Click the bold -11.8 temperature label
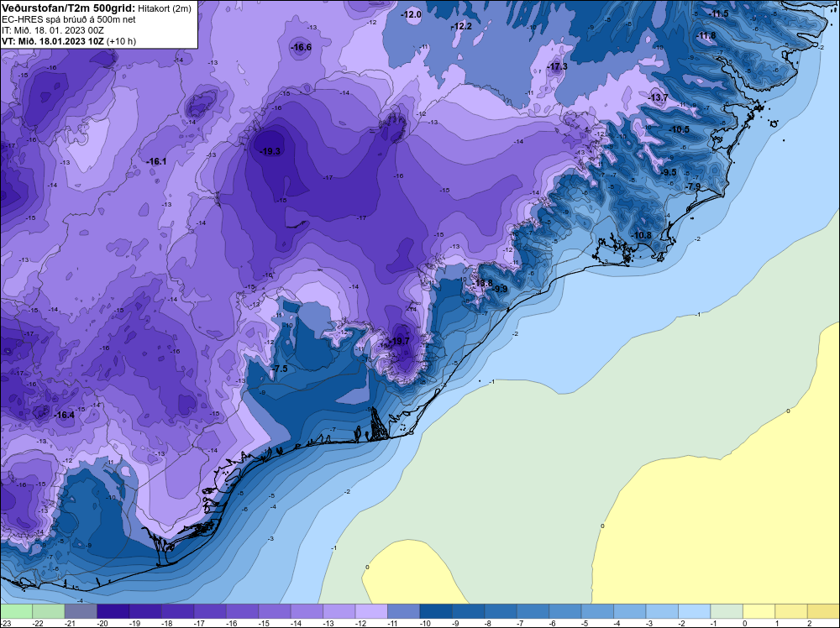This screenshot has height=628, width=840. click(x=706, y=36)
